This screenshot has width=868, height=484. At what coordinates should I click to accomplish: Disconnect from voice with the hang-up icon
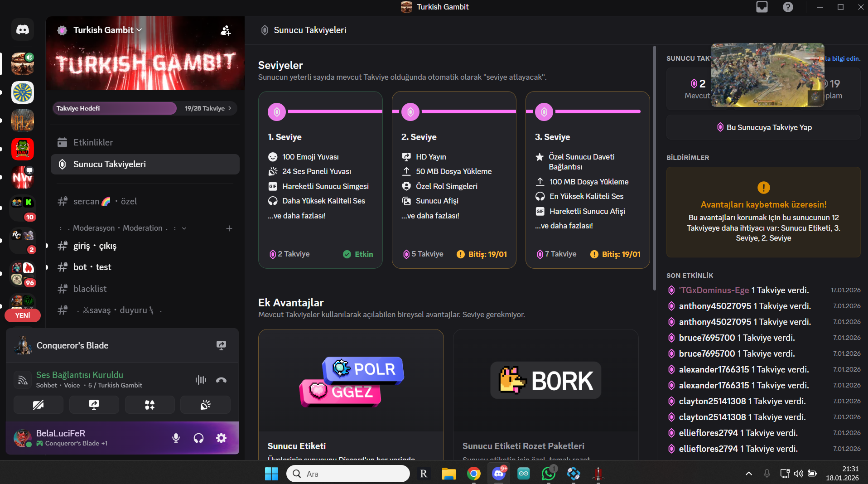click(221, 380)
